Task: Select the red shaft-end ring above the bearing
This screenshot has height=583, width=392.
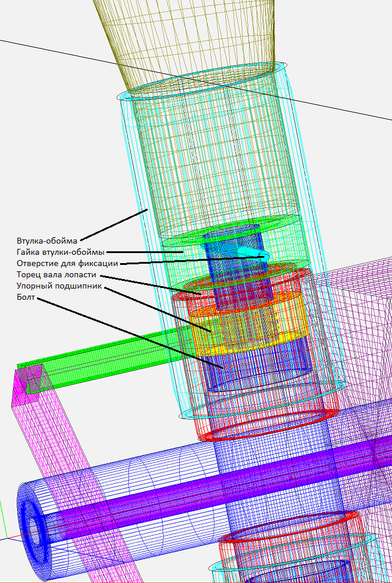Action: tap(248, 281)
